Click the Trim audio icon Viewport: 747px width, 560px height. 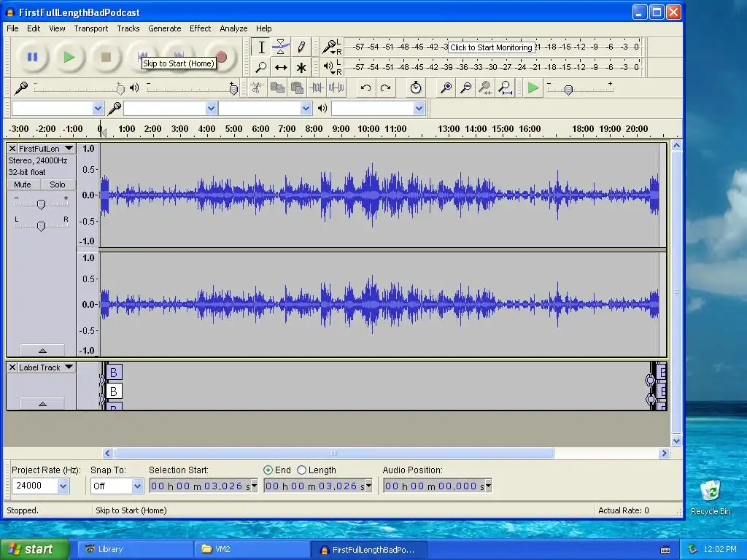[317, 88]
